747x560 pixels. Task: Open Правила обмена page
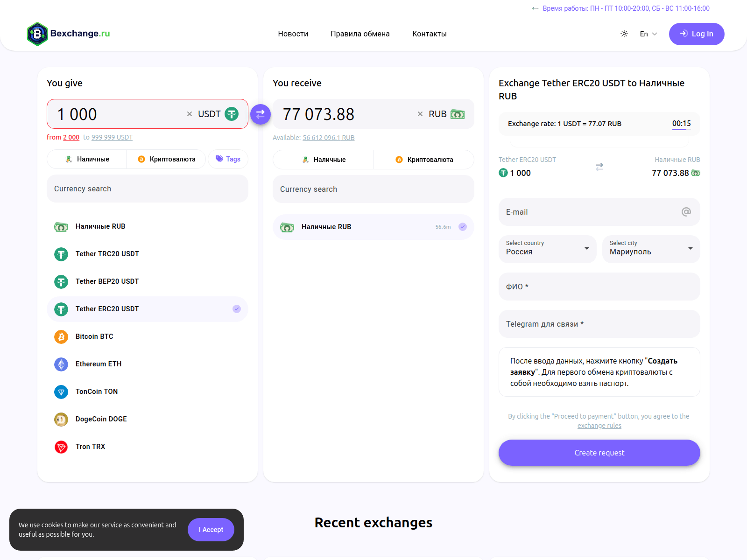coord(360,34)
